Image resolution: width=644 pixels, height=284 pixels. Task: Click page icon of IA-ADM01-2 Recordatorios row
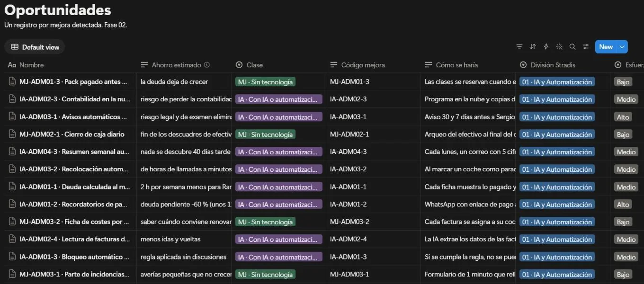[x=12, y=204]
